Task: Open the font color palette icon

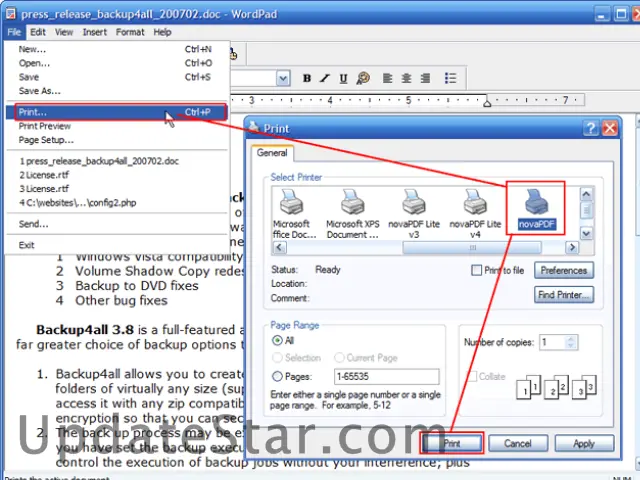Action: point(363,78)
